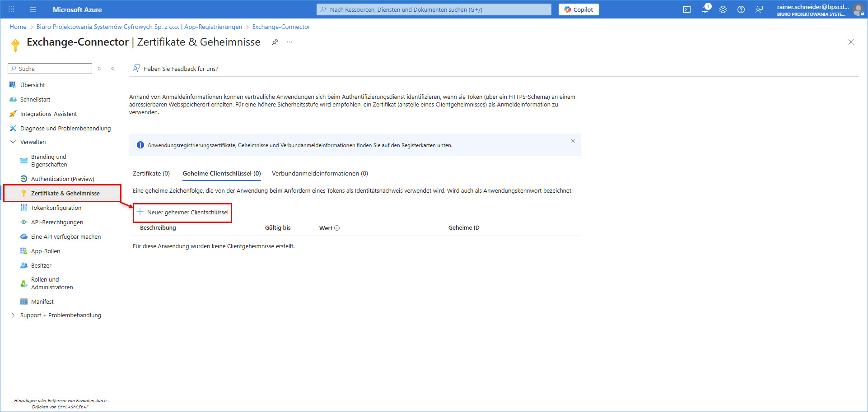Pin the Exchange-Connector blade

tap(275, 42)
